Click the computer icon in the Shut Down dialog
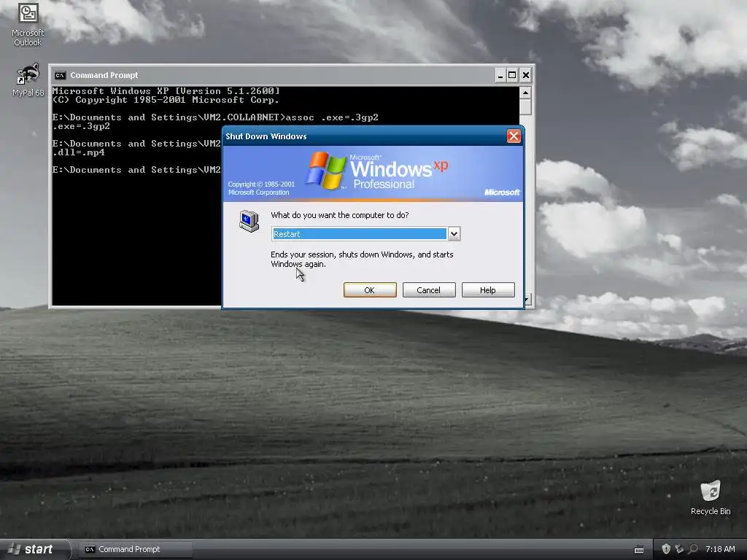Screen dimensions: 747x560 pos(249,221)
